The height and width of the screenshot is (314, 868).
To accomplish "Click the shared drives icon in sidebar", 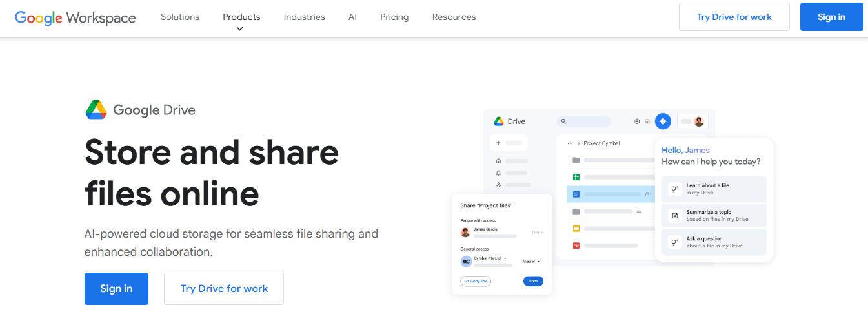I will [498, 185].
